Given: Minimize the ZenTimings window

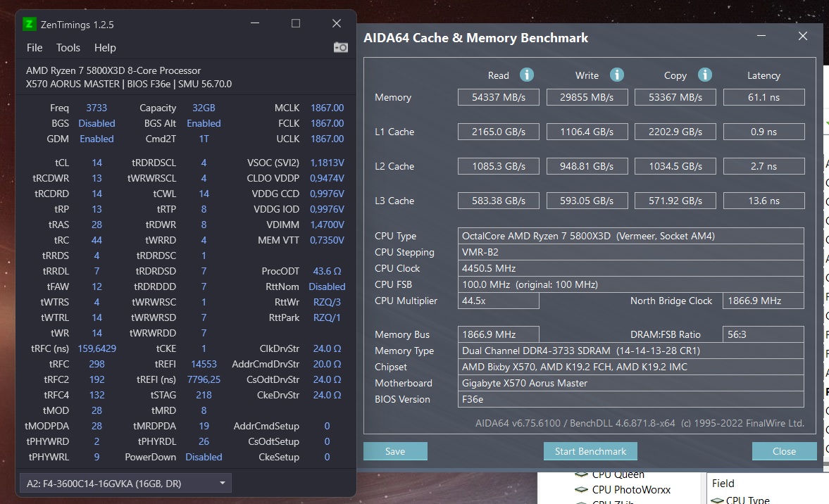Looking at the screenshot, I should tap(255, 23).
